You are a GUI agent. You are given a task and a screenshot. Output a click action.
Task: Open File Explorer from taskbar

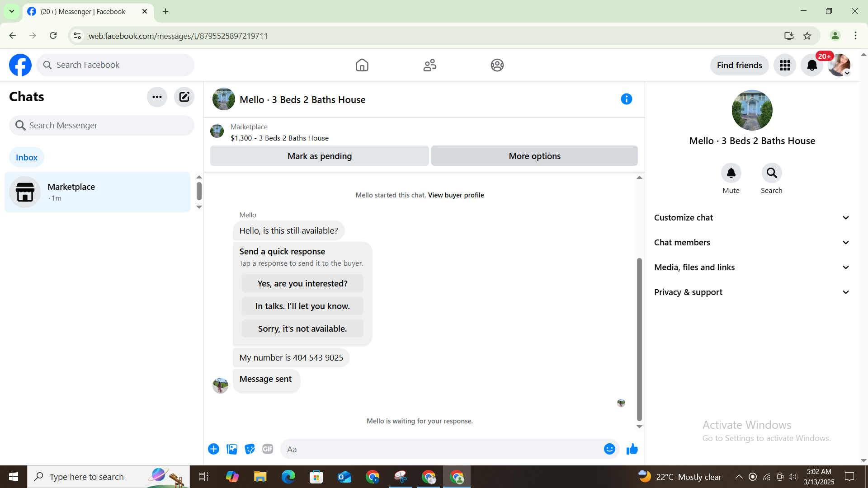point(260,477)
